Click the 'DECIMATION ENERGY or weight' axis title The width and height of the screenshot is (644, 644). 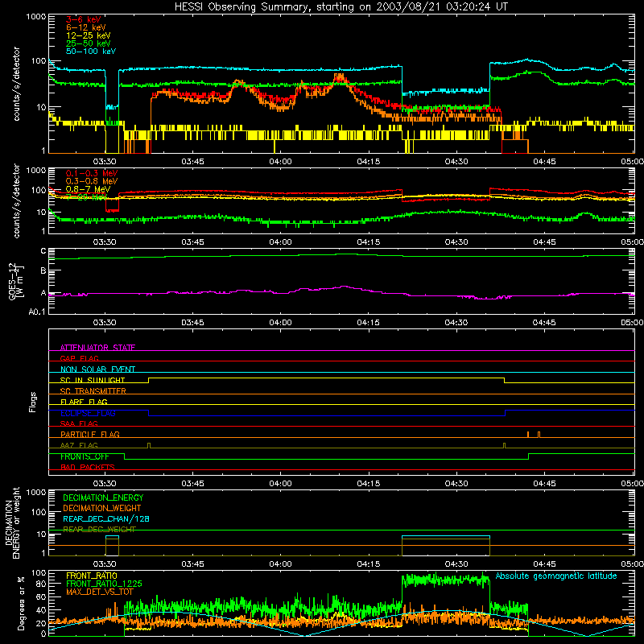(12, 522)
